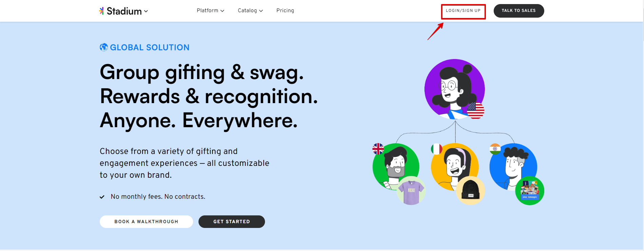Click the TALK TO SALES button
The height and width of the screenshot is (251, 644).
(518, 11)
